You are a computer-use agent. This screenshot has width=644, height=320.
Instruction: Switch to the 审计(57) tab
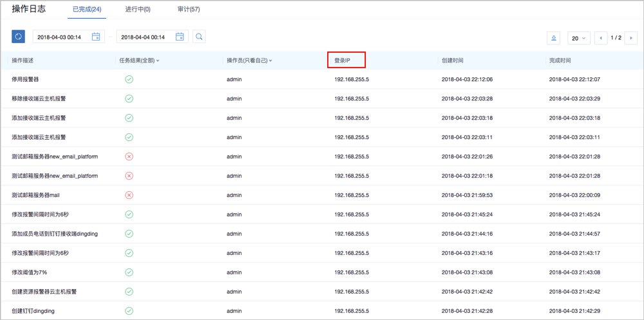coord(188,10)
